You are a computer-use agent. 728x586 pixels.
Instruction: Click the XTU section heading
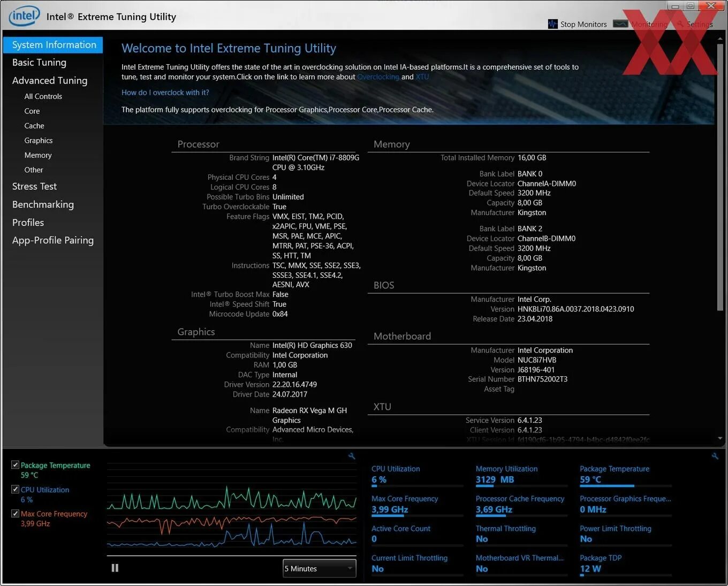tap(382, 407)
